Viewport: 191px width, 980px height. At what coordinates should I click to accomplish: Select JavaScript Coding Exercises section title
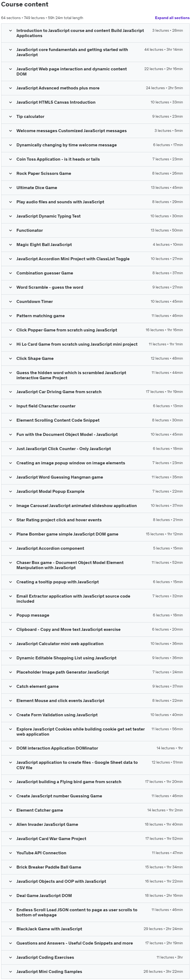point(45,957)
